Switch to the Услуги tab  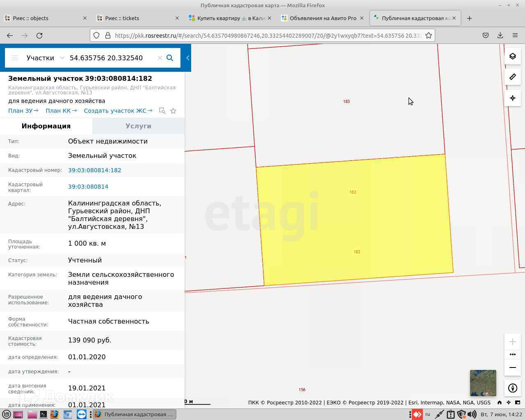(x=138, y=126)
